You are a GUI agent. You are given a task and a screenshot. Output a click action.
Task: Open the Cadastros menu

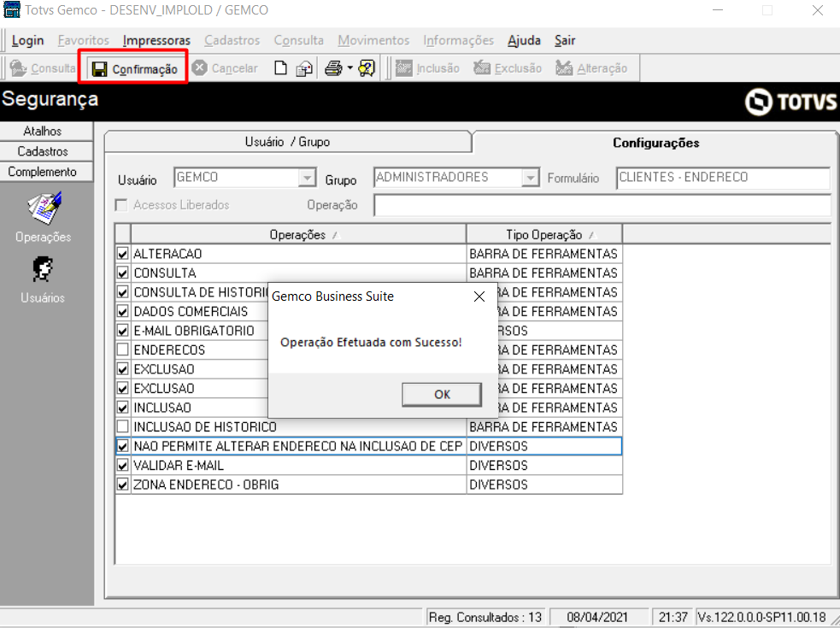[x=232, y=40]
